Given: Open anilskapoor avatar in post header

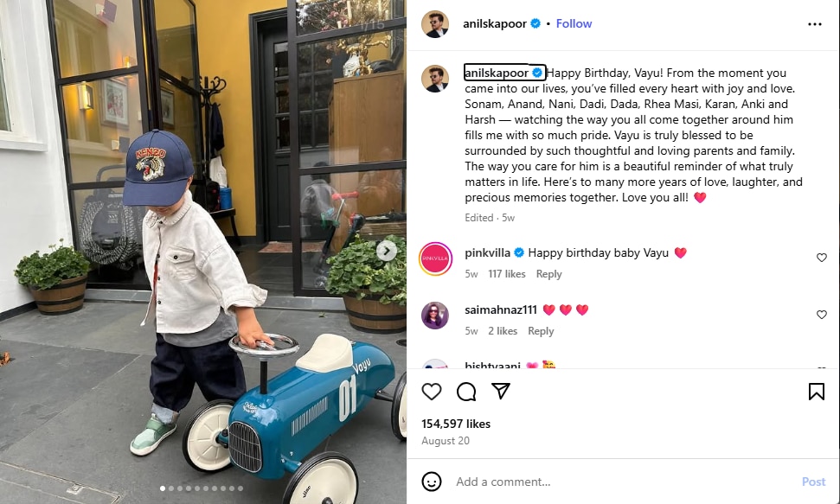Looking at the screenshot, I should pyautogui.click(x=434, y=24).
